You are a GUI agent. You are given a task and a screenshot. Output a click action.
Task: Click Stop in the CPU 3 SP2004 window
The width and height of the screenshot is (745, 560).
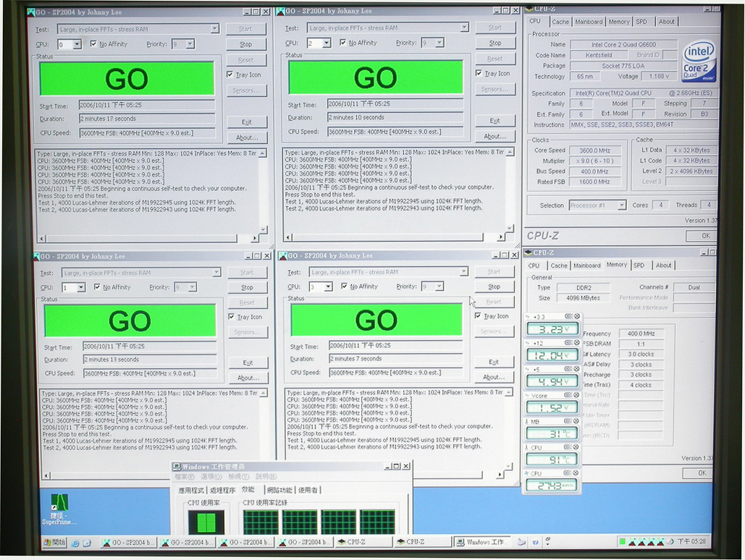[x=494, y=287]
